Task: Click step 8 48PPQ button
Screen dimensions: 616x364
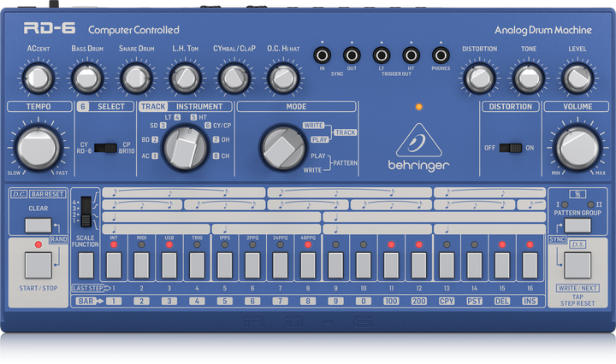Action: [x=308, y=266]
